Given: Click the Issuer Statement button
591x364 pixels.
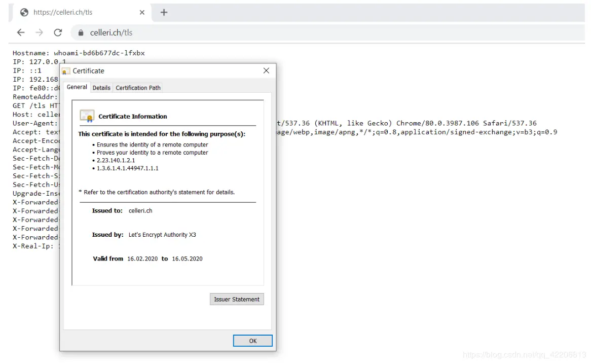Looking at the screenshot, I should click(x=237, y=299).
